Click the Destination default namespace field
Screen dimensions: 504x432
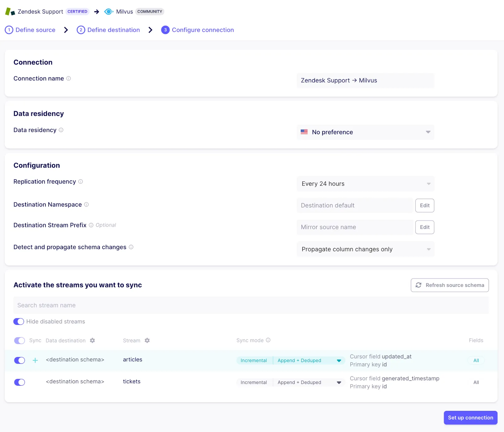pos(355,206)
